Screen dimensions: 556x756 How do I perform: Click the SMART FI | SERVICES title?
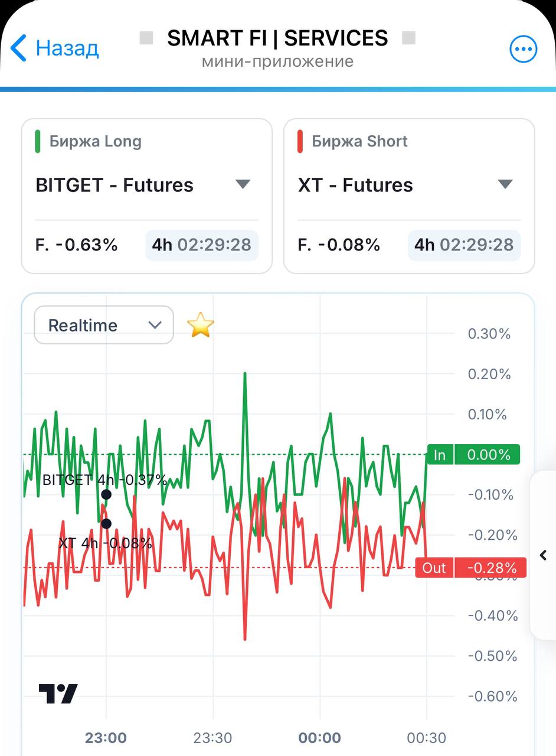277,38
